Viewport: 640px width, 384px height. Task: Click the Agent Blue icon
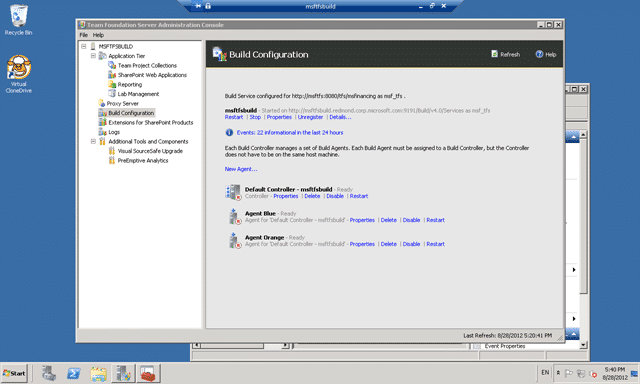tap(235, 217)
